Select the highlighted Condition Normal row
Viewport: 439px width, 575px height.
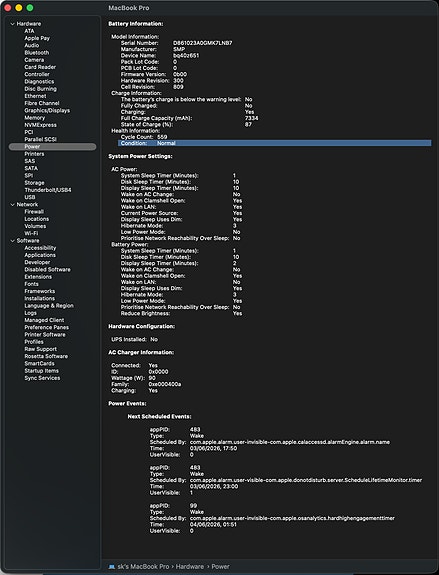click(275, 143)
